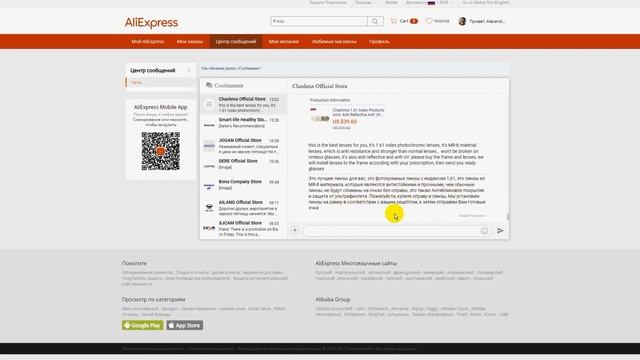Click the attachment plus button
Screen dimensions: 640x360
(x=295, y=230)
